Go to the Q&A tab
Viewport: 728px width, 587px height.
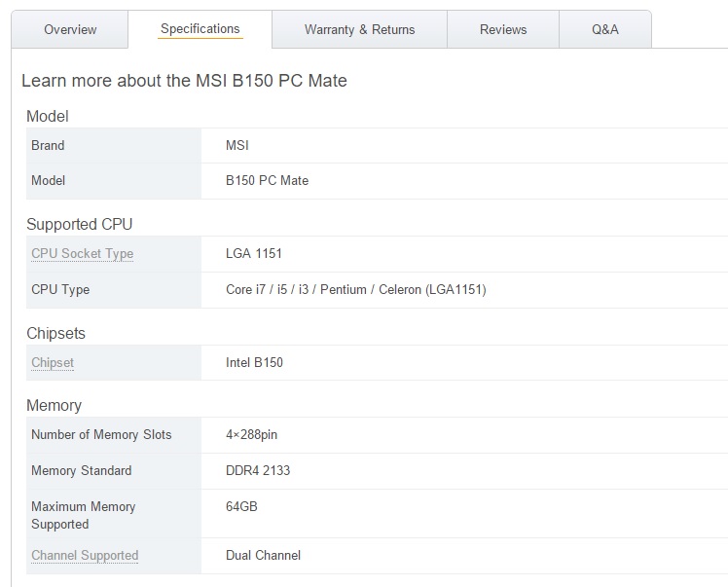click(604, 30)
